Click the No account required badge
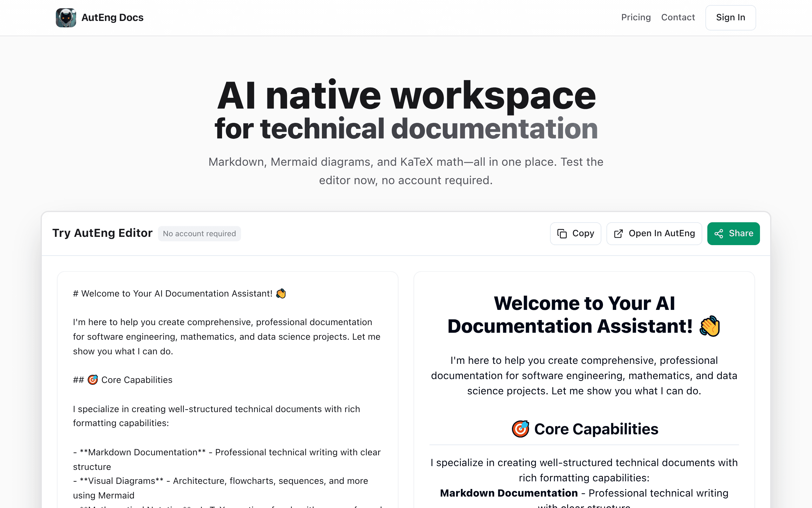Viewport: 812px width, 508px height. [199, 233]
